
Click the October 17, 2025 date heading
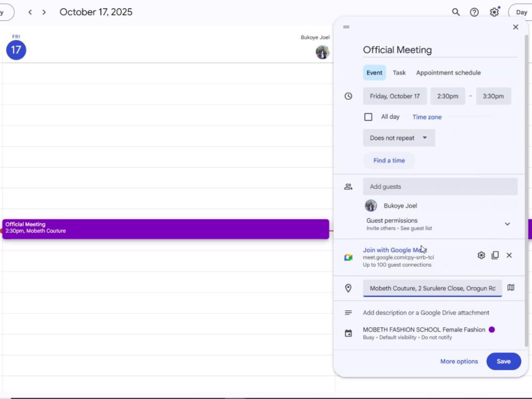[96, 12]
